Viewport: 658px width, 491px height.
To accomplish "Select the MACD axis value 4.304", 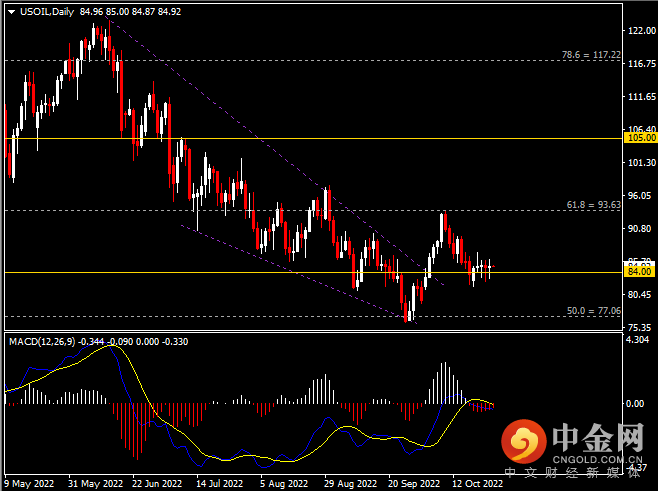I will click(637, 340).
